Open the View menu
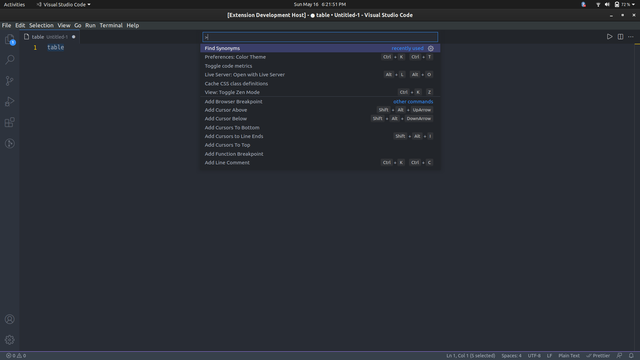 [64, 25]
